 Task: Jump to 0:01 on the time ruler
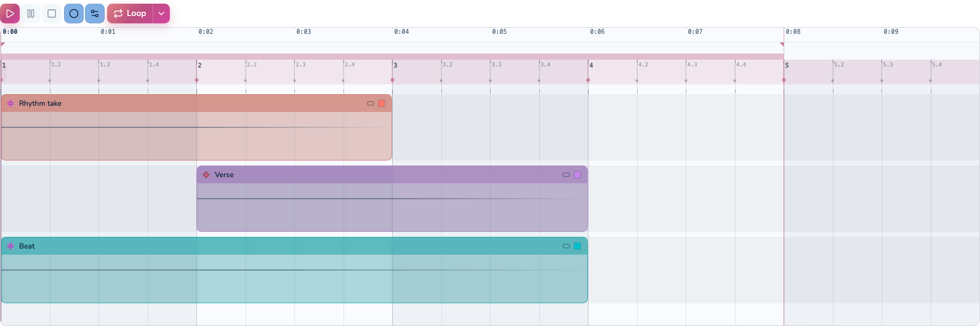pyautogui.click(x=108, y=31)
